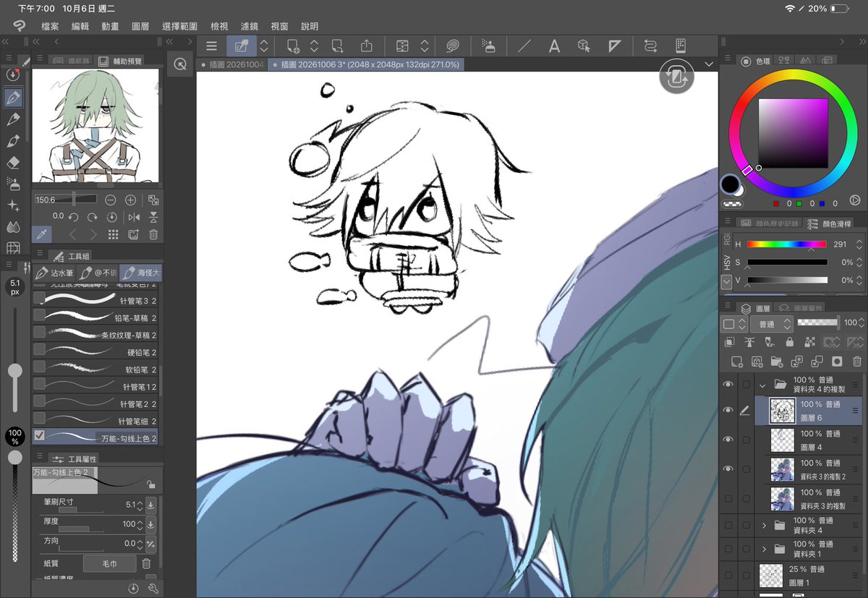Select the 資料夾 3 的複製 2 layer thumbnail

click(783, 468)
